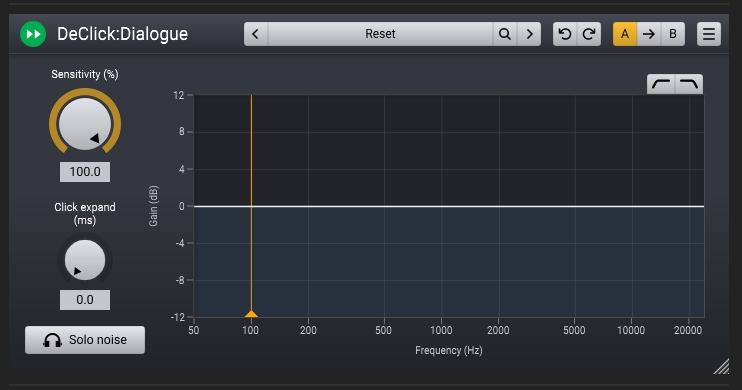Open the Reset preset name dropdown

pos(380,34)
